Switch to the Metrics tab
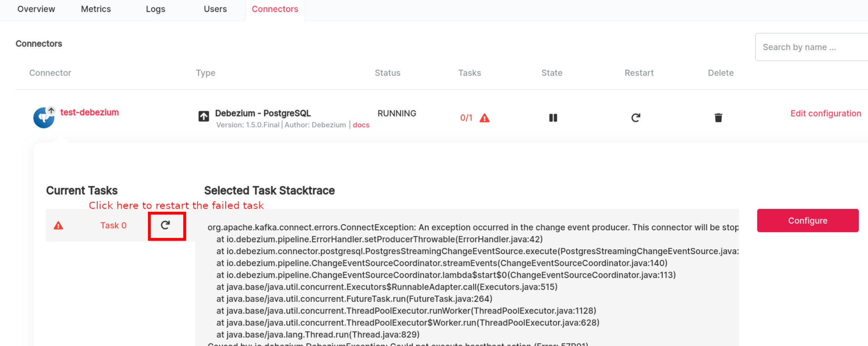Viewport: 868px width, 346px height. coord(96,9)
